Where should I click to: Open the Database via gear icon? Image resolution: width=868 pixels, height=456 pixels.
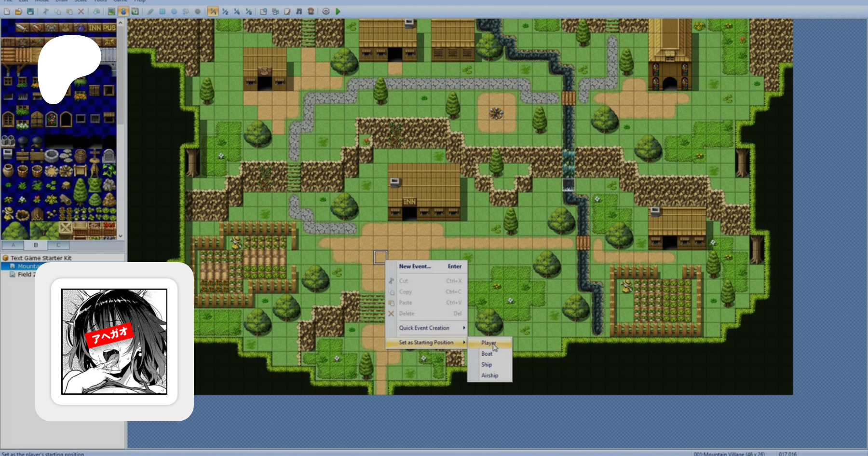pos(326,11)
